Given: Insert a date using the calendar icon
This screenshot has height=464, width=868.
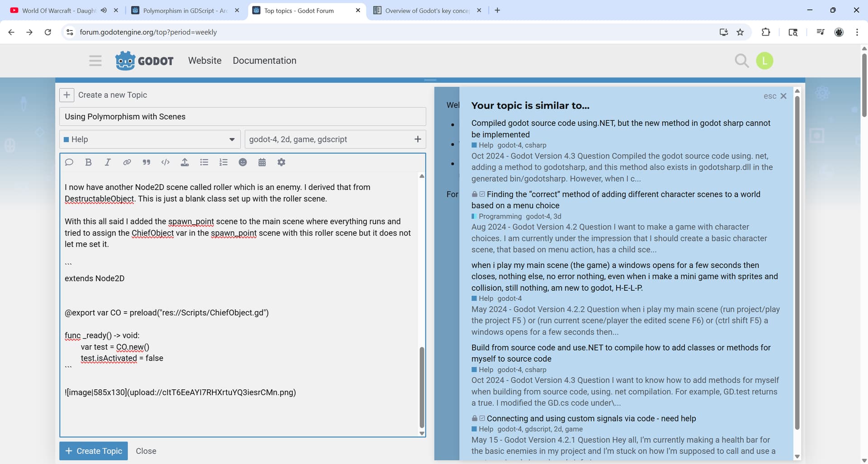Looking at the screenshot, I should [262, 162].
